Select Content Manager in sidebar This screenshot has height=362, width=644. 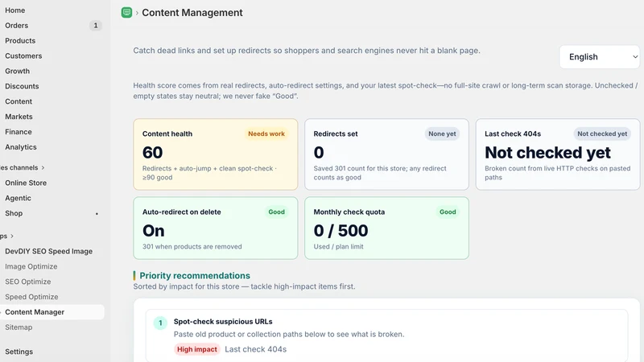coord(52,312)
